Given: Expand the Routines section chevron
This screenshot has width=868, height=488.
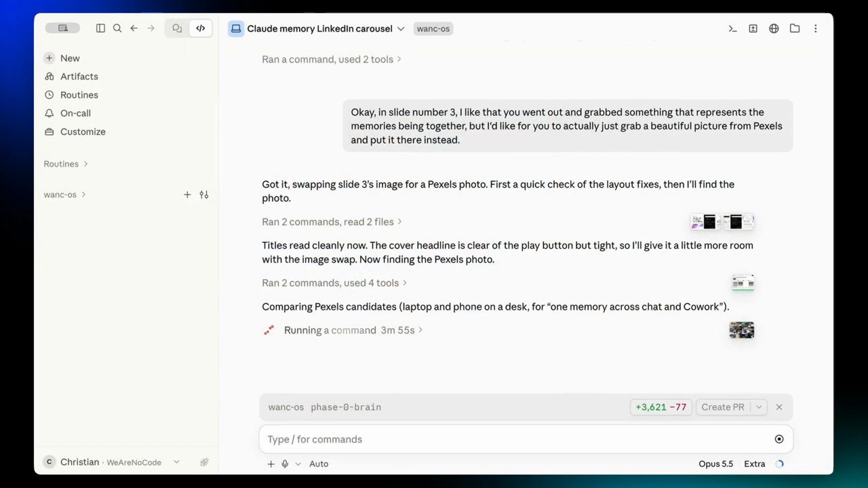Looking at the screenshot, I should pyautogui.click(x=86, y=164).
